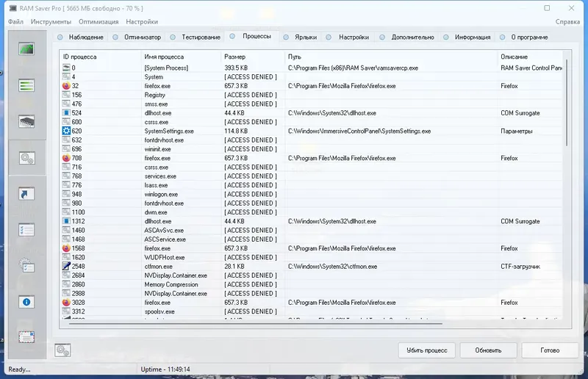
Task: Click the Обновить button
Action: (x=488, y=350)
